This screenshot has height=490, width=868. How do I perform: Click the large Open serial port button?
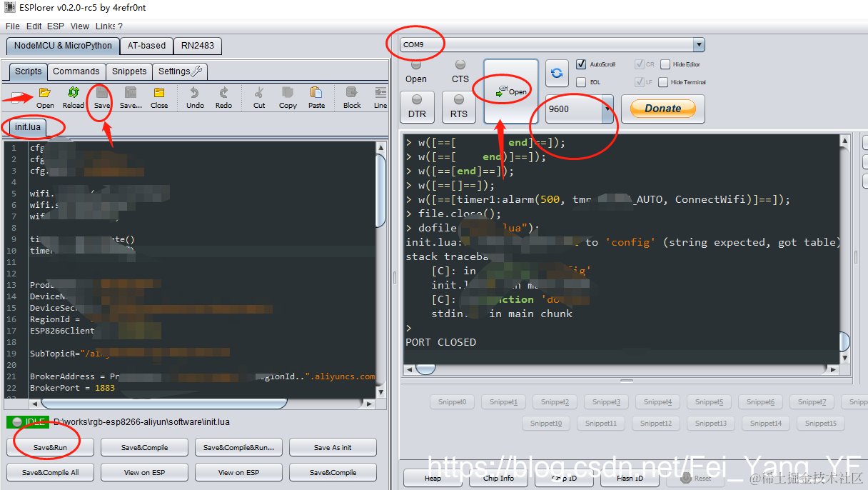pos(511,91)
